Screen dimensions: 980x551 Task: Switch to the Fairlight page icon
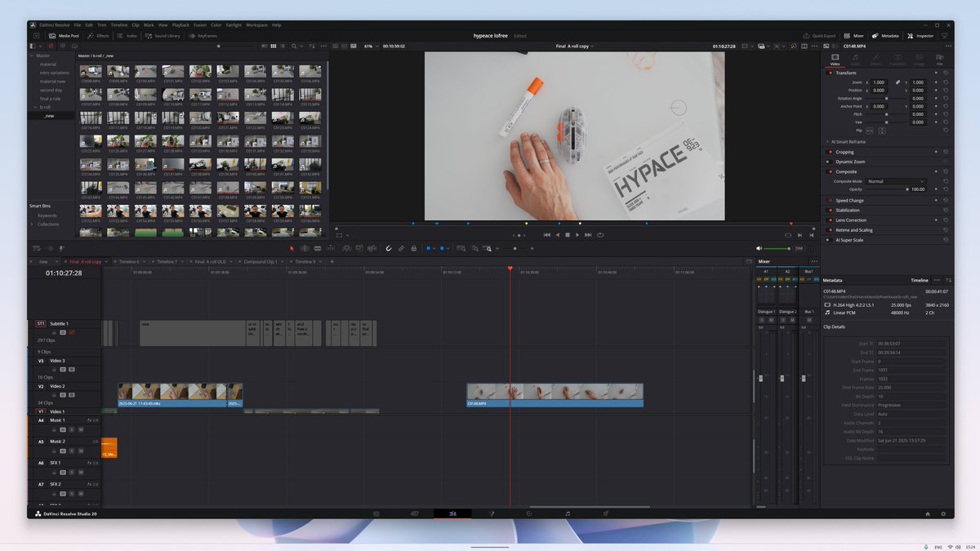[568, 513]
